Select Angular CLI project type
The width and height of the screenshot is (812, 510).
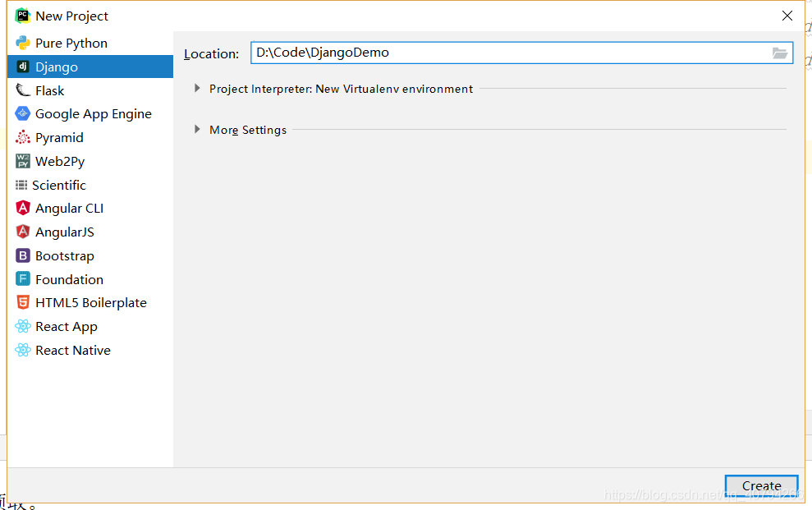(x=90, y=208)
